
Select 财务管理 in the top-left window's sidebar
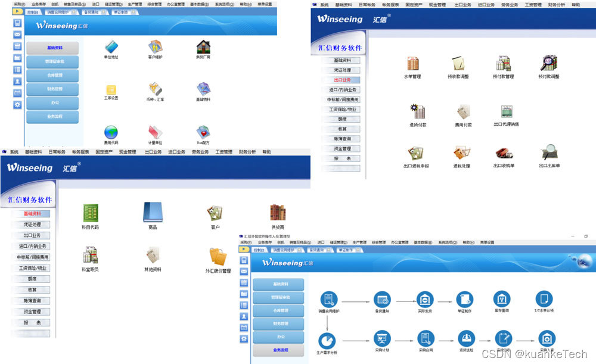coord(53,89)
